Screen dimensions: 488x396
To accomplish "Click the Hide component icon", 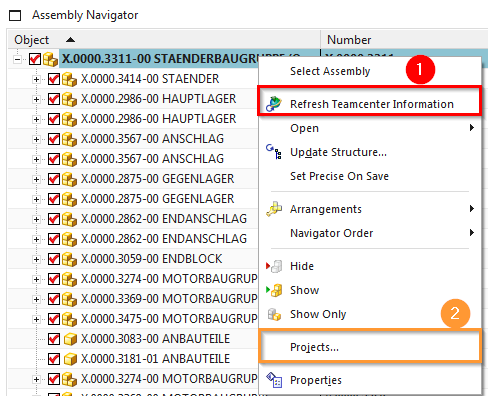I will (274, 266).
